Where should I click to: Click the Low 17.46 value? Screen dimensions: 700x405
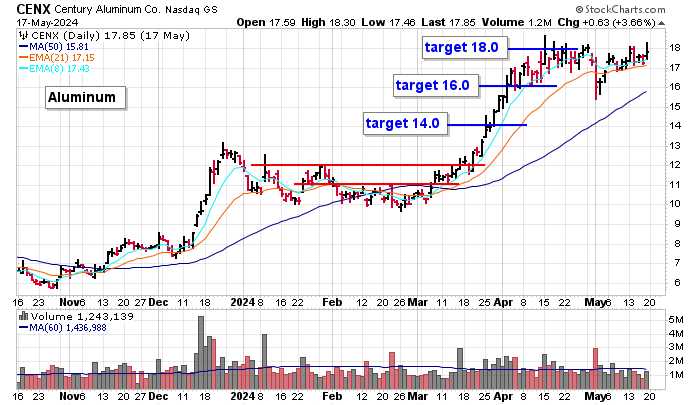388,22
